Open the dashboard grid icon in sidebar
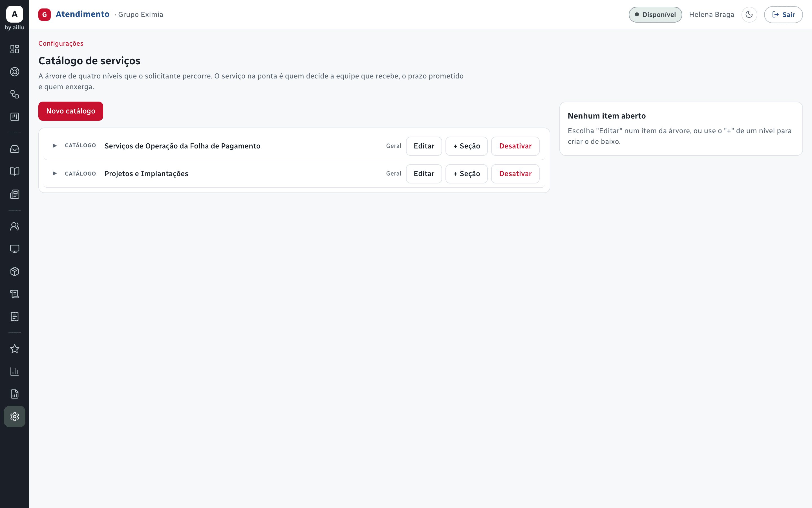This screenshot has width=812, height=508. [14, 49]
